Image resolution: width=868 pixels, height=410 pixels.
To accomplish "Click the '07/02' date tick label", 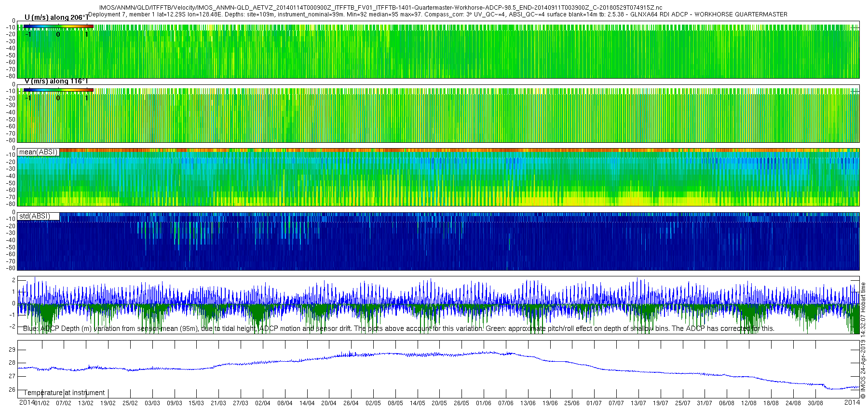I will click(x=64, y=403).
